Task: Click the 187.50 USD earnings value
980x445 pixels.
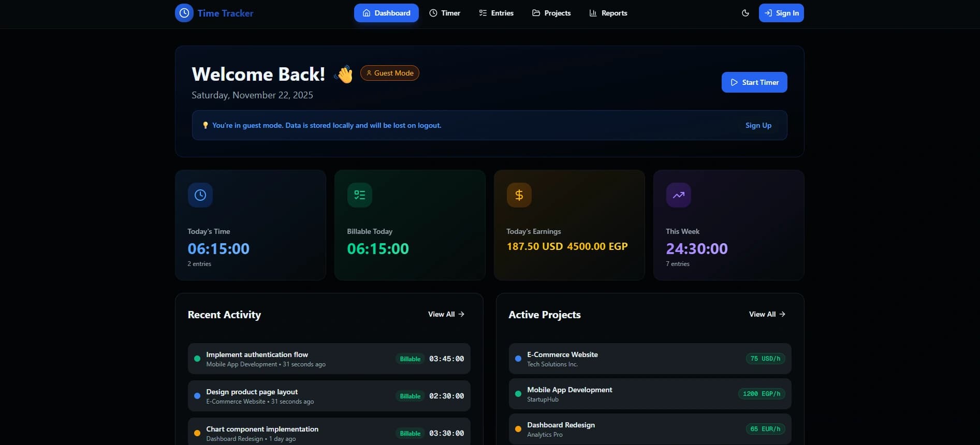Action: [x=535, y=246]
